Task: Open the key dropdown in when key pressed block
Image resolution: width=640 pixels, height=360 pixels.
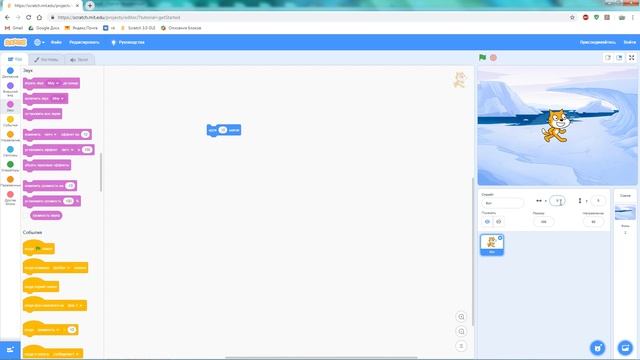Action: coord(61,268)
